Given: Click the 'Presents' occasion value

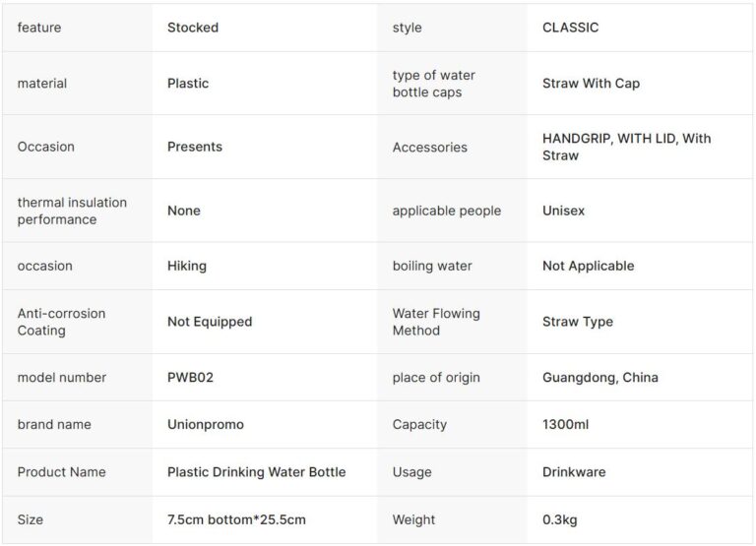Looking at the screenshot, I should click(x=195, y=147).
